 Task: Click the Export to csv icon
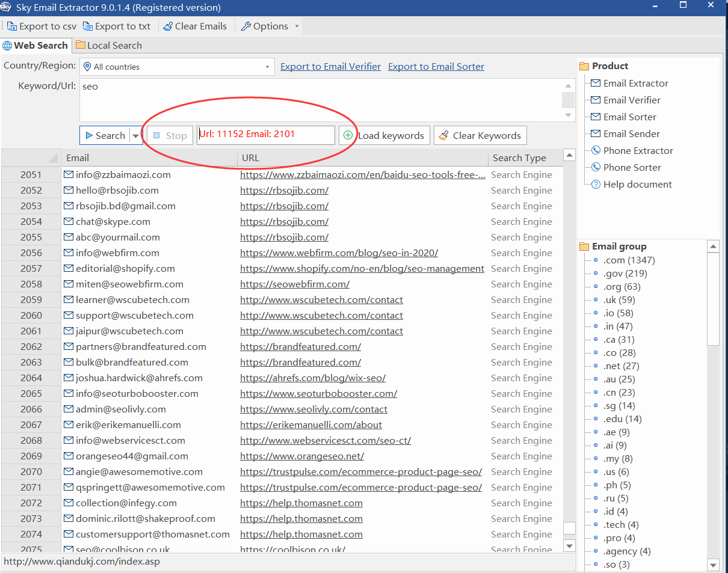12,26
